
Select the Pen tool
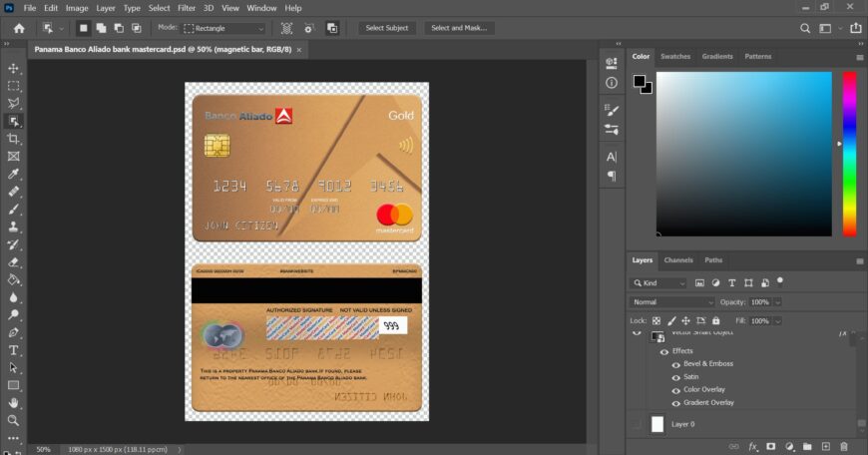(13, 332)
